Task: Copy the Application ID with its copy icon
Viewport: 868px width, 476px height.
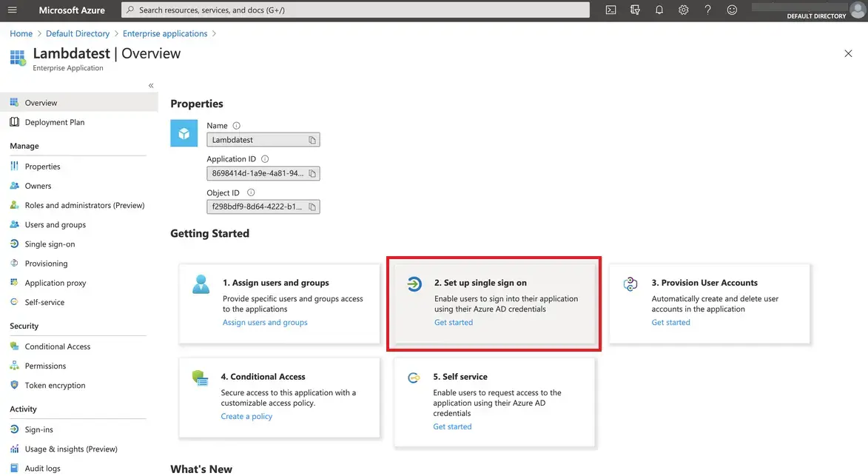Action: point(312,172)
